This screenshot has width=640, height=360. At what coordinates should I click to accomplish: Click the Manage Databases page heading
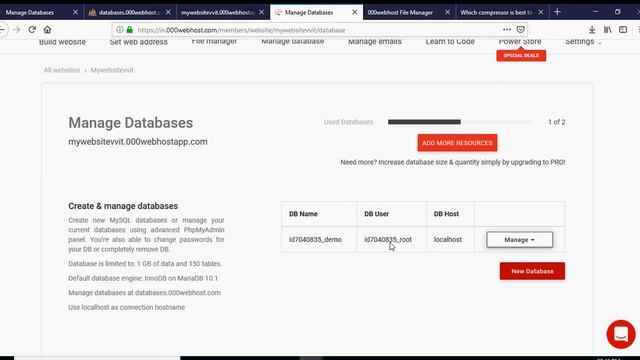[131, 123]
